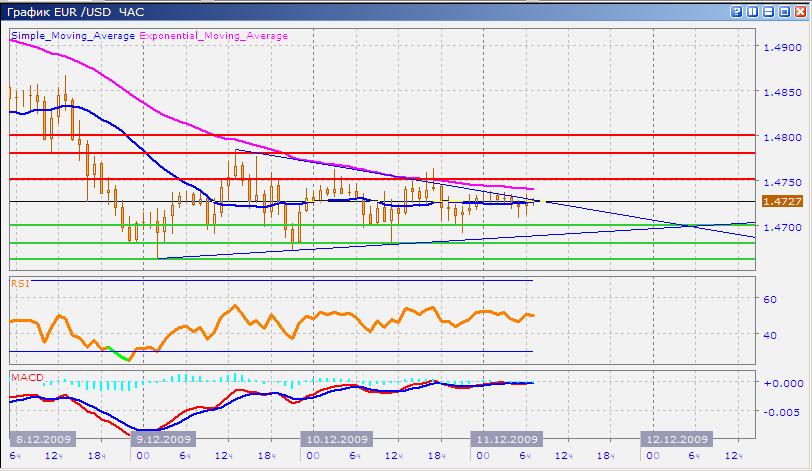Click the vertical split tile icon in title bar
This screenshot has height=471, width=812.
click(752, 12)
